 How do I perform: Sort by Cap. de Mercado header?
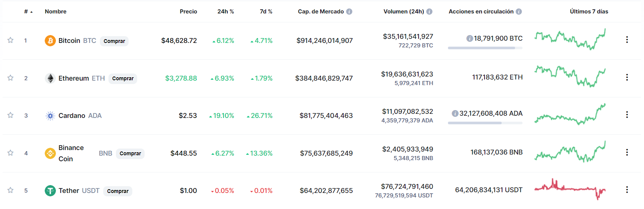click(x=321, y=12)
